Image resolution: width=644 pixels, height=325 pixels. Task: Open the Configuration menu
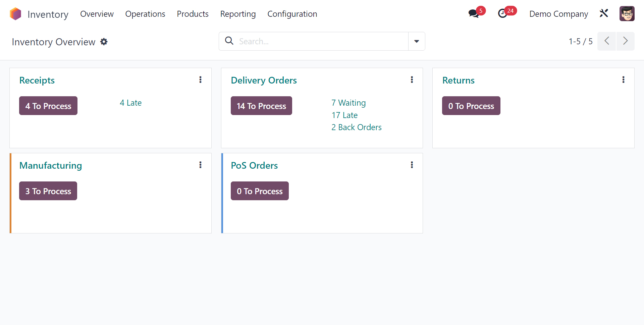tap(292, 14)
